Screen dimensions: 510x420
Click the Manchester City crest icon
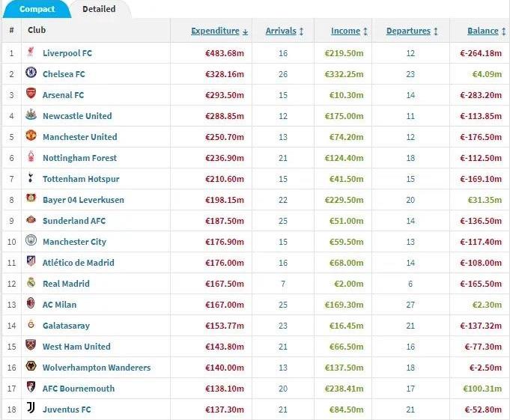coord(31,240)
